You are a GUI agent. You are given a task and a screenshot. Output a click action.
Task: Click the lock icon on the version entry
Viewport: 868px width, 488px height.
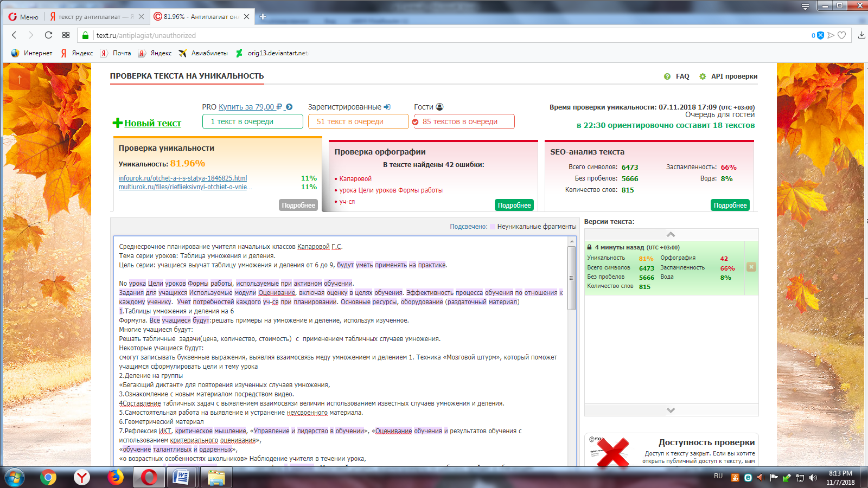tap(590, 247)
